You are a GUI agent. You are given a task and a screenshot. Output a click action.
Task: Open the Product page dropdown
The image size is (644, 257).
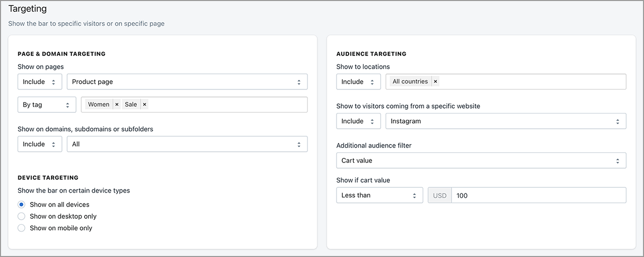[187, 82]
